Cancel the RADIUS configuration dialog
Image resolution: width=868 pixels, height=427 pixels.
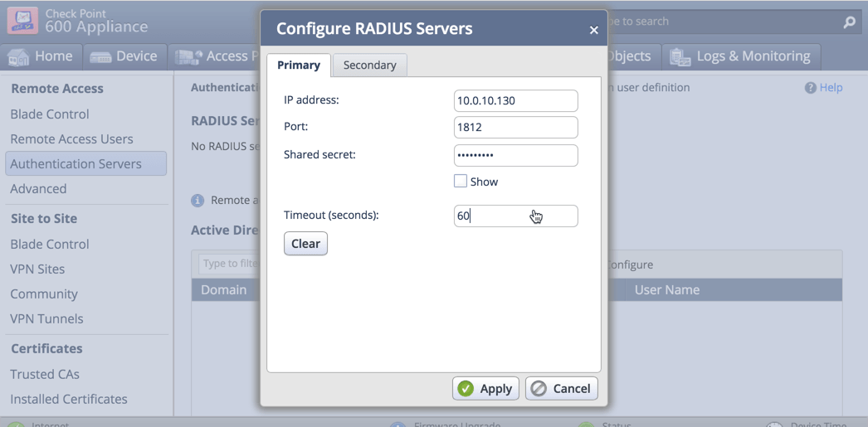pos(561,388)
